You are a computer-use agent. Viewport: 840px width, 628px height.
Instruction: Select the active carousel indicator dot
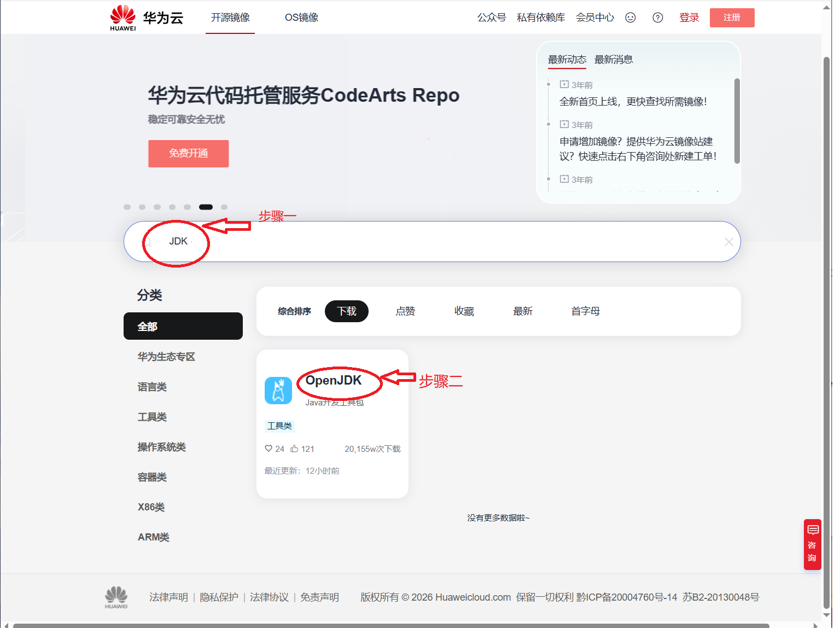click(206, 207)
